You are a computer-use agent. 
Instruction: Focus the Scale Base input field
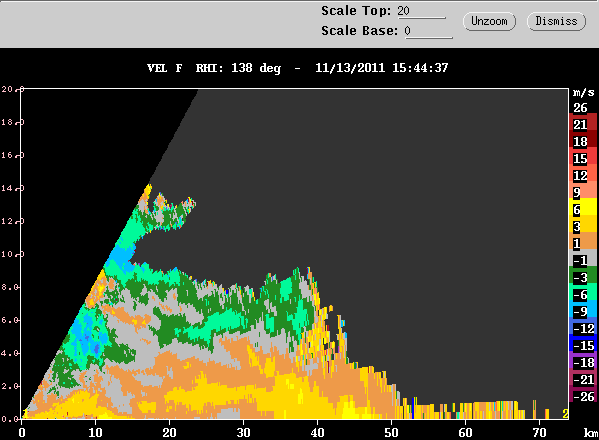pyautogui.click(x=428, y=31)
